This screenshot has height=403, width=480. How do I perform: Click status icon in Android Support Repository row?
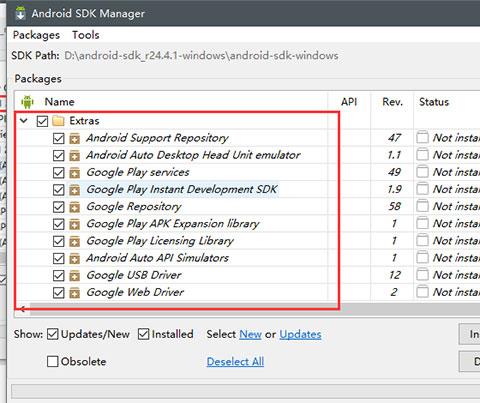point(422,137)
